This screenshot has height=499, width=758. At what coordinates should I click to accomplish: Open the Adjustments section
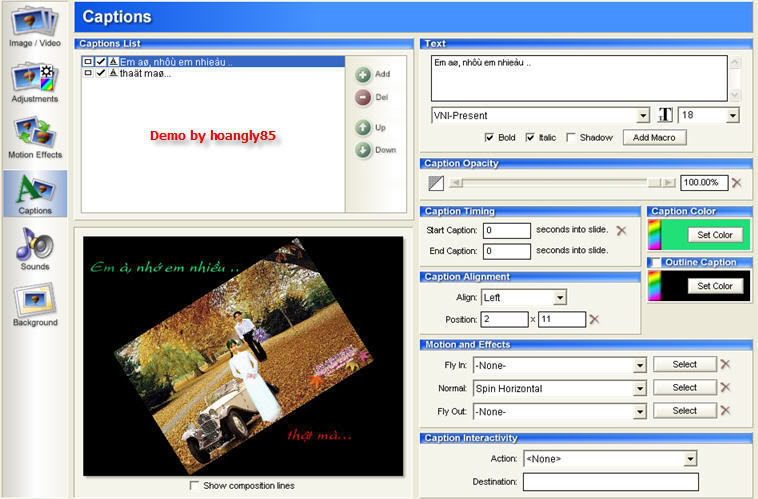tap(34, 83)
